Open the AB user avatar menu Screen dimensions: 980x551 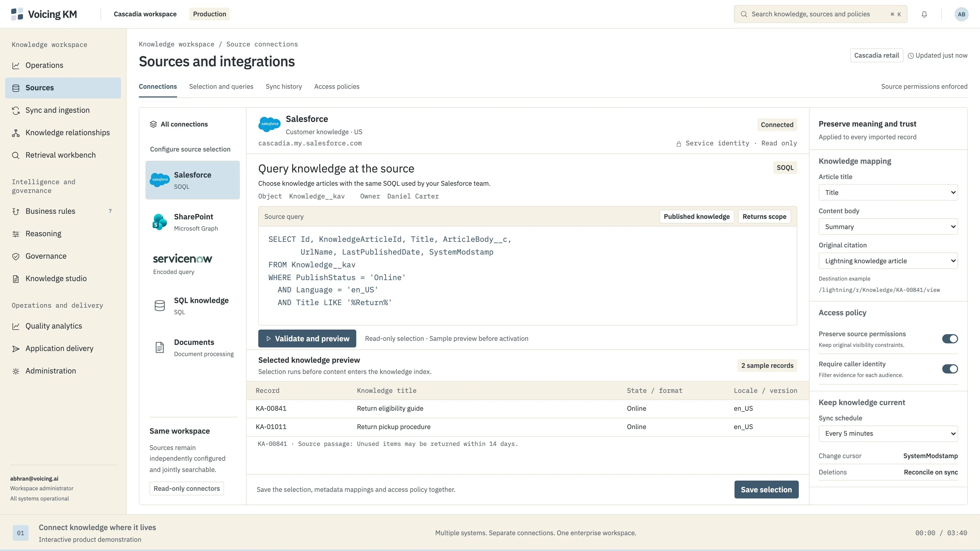click(x=961, y=15)
